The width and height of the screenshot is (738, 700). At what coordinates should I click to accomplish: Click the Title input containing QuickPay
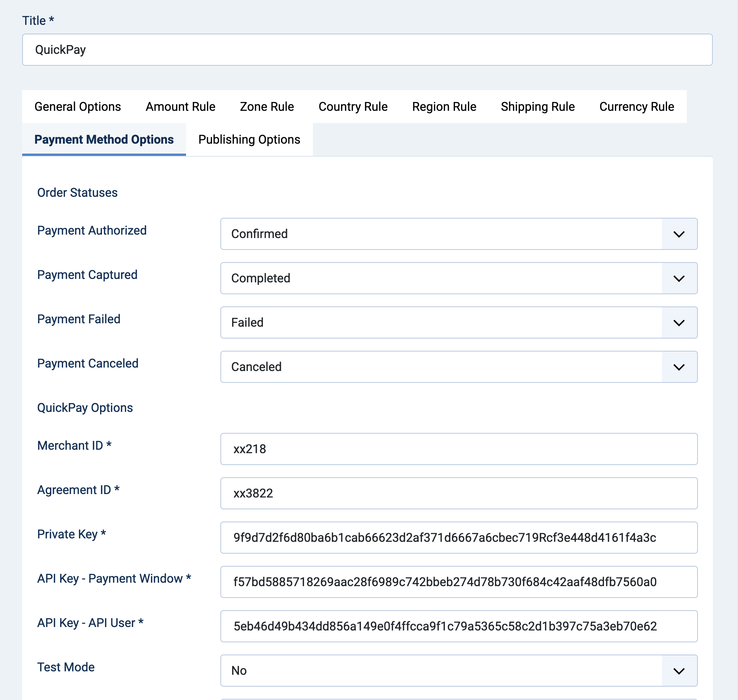coord(367,49)
